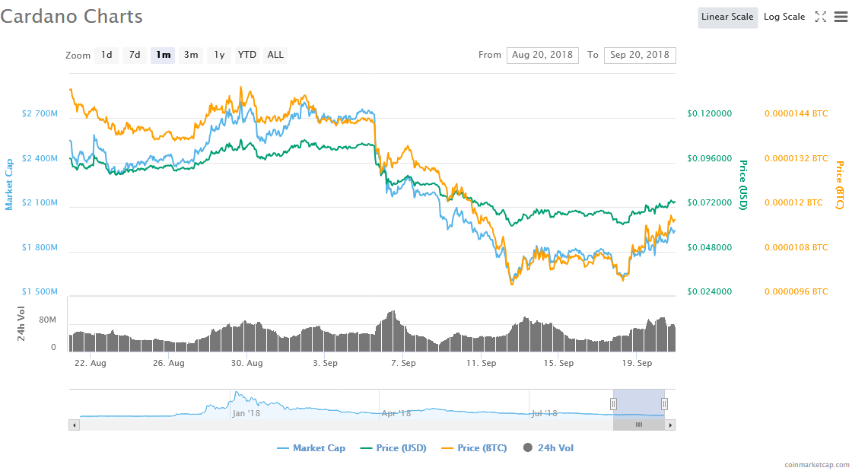The image size is (868, 471).
Task: Set zoom to 1d
Action: coord(107,55)
